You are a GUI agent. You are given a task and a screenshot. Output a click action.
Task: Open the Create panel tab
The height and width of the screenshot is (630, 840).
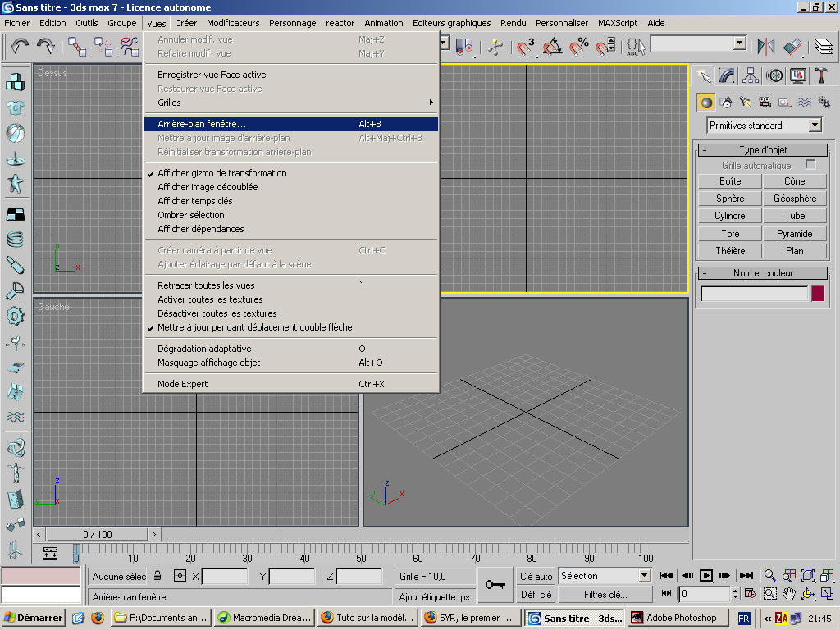click(704, 75)
